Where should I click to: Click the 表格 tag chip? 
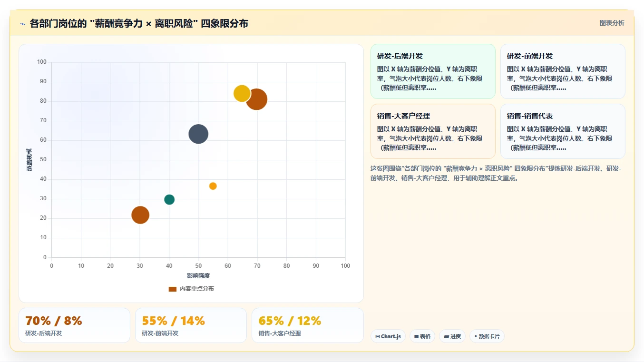tap(422, 336)
